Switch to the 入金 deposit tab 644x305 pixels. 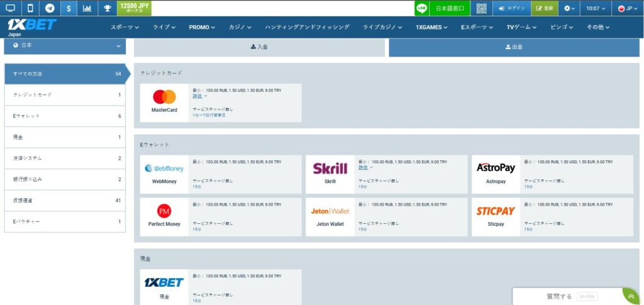pyautogui.click(x=259, y=47)
